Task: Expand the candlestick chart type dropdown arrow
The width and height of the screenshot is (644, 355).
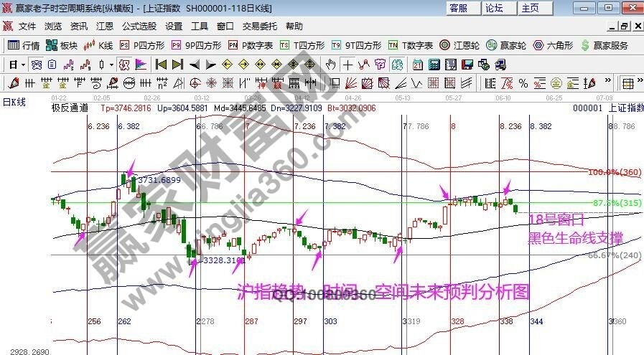Action: click(x=111, y=65)
